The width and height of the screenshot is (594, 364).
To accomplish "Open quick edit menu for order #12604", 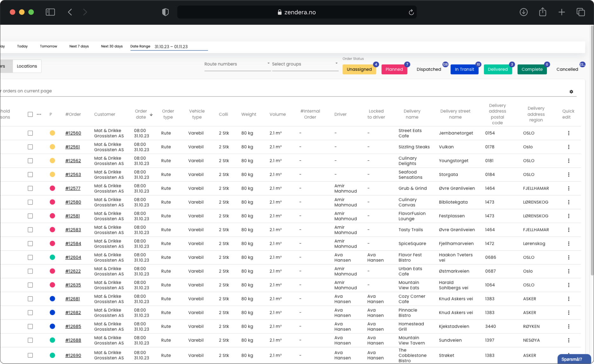I will 569,257.
